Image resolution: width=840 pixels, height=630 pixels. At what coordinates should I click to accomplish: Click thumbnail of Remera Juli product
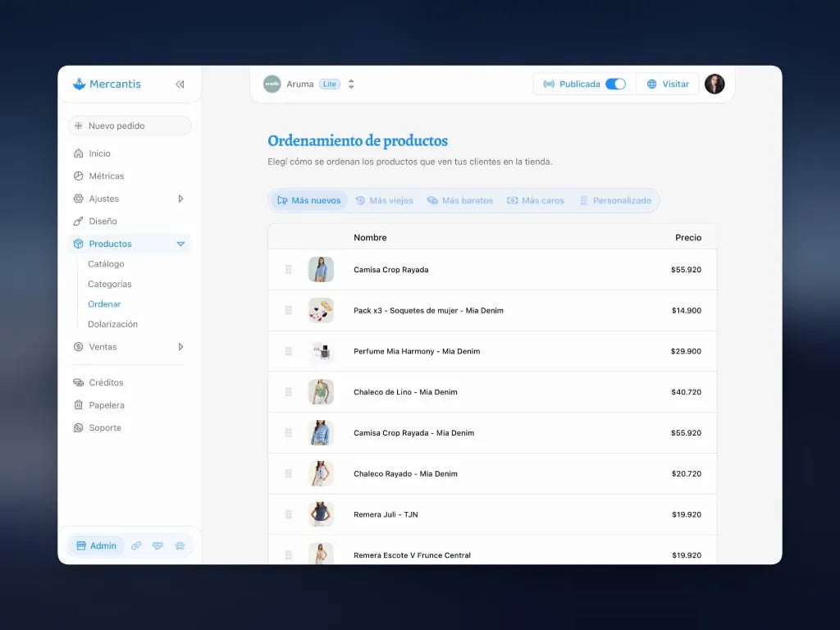(321, 514)
